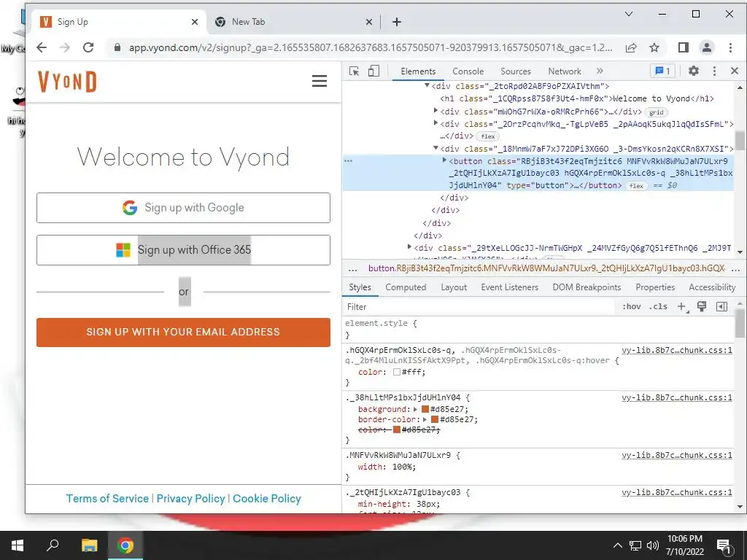This screenshot has height=560, width=747.
Task: Close the DevTools panel
Action: [734, 71]
